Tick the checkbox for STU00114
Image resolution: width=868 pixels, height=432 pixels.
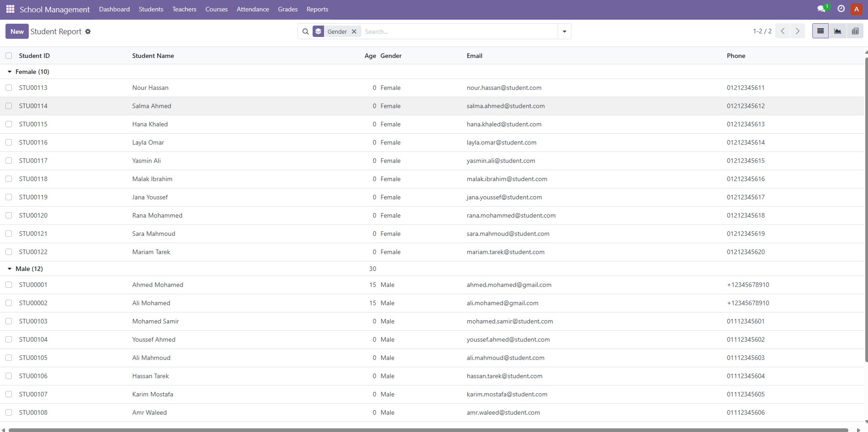(x=9, y=106)
